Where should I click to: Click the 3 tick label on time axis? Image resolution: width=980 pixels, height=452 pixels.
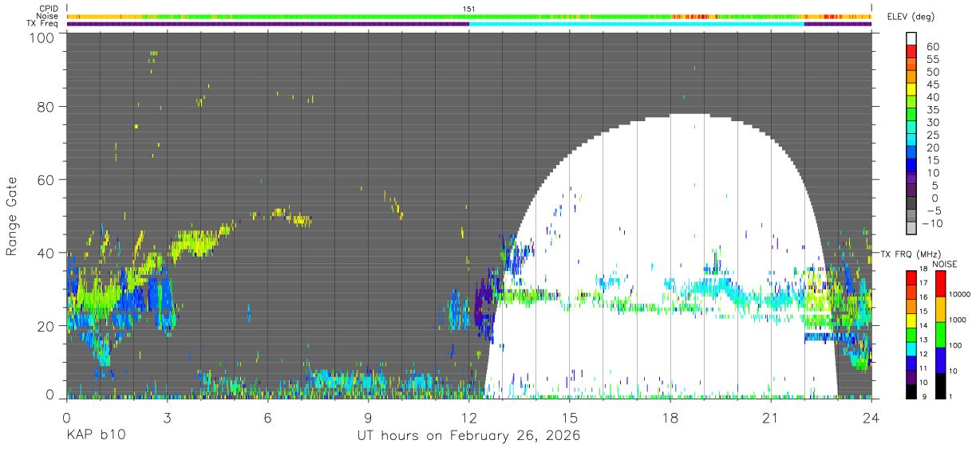tap(168, 419)
